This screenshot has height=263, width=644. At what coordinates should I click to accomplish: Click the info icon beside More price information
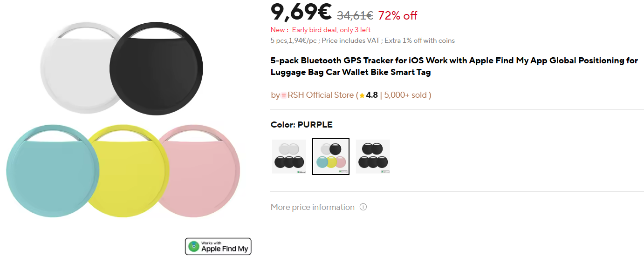point(363,207)
